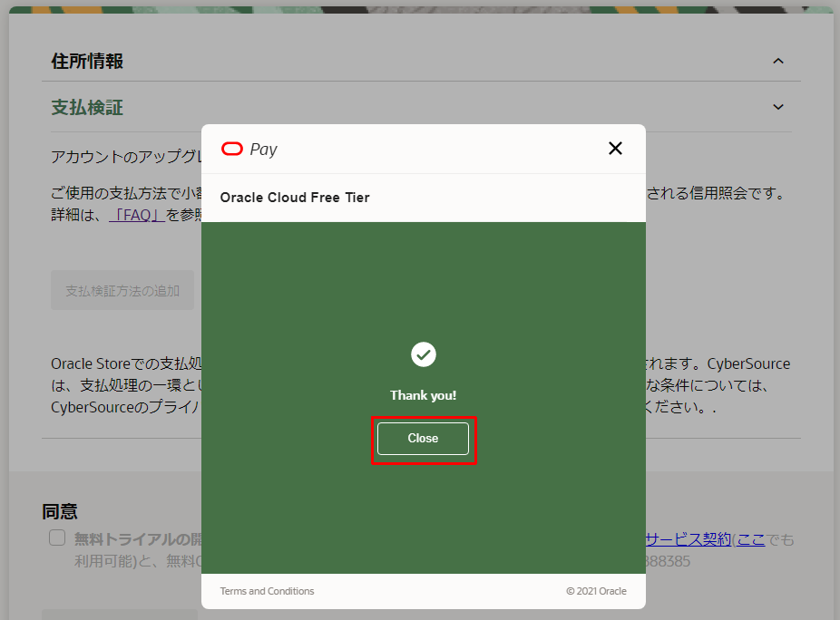
Task: Open the サービス契約 link
Action: coord(689,539)
